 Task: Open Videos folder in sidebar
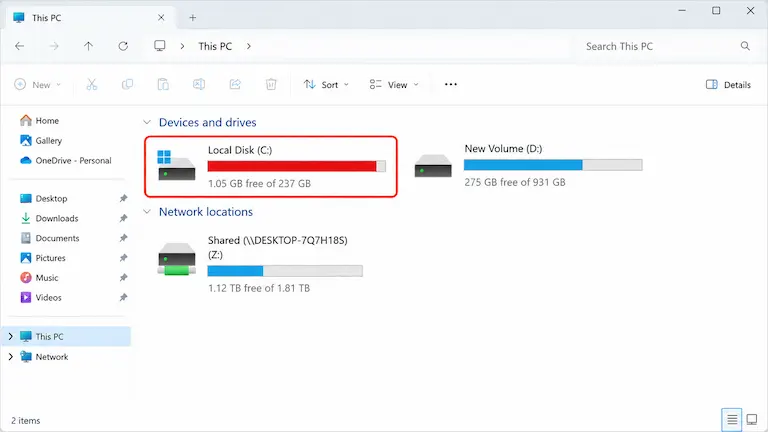point(41,297)
